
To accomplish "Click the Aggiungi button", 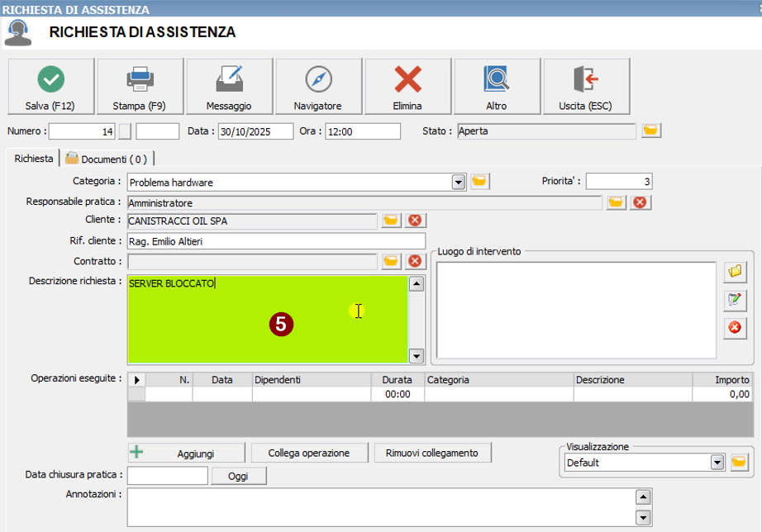I will point(187,454).
